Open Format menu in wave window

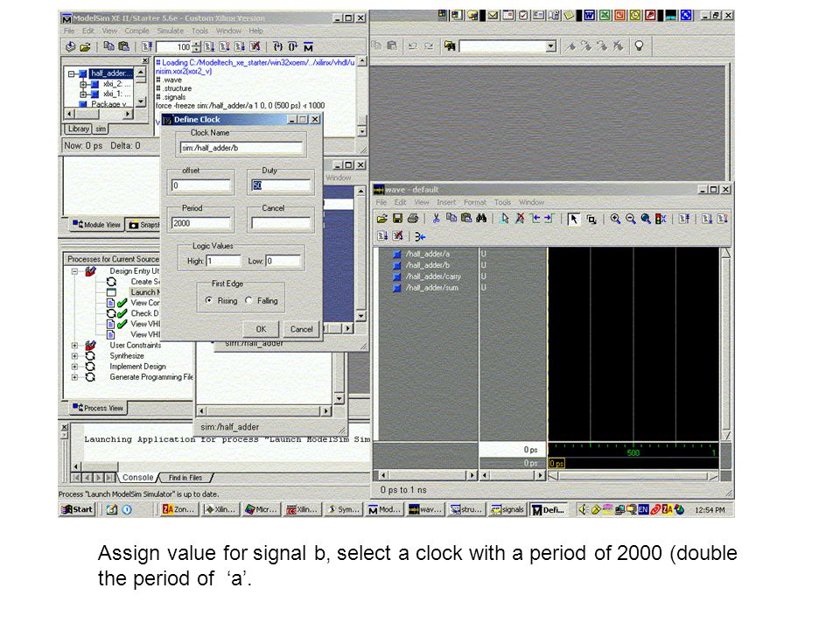474,202
